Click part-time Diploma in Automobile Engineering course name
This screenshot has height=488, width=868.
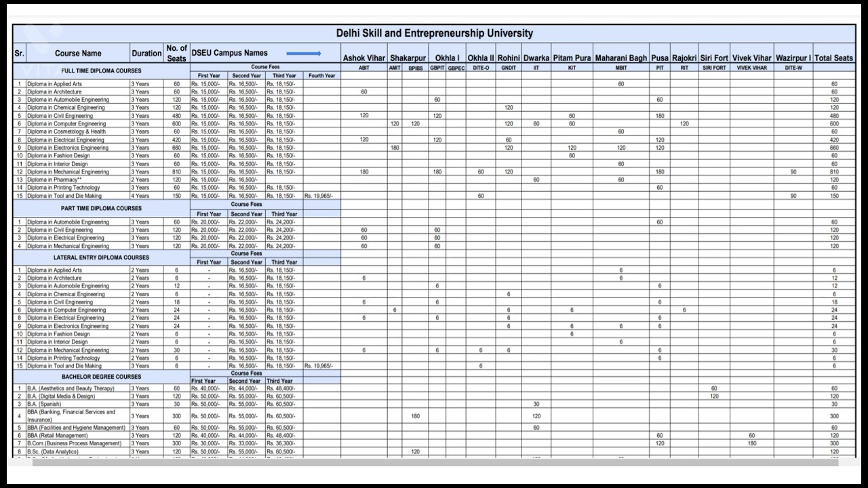(x=68, y=222)
